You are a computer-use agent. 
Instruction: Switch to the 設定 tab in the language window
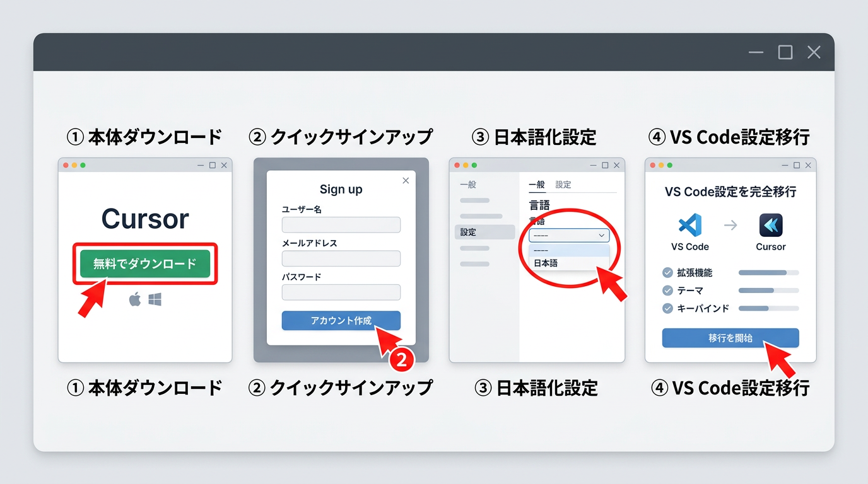563,184
